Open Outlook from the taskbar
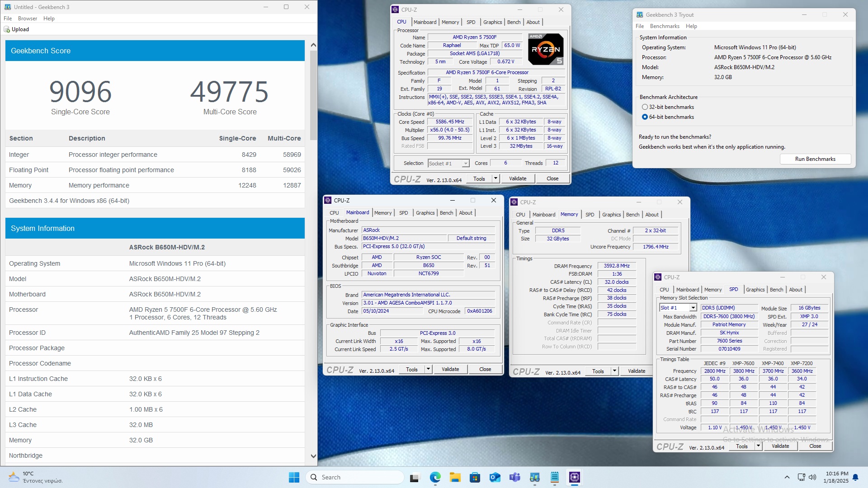868x488 pixels. (x=495, y=477)
